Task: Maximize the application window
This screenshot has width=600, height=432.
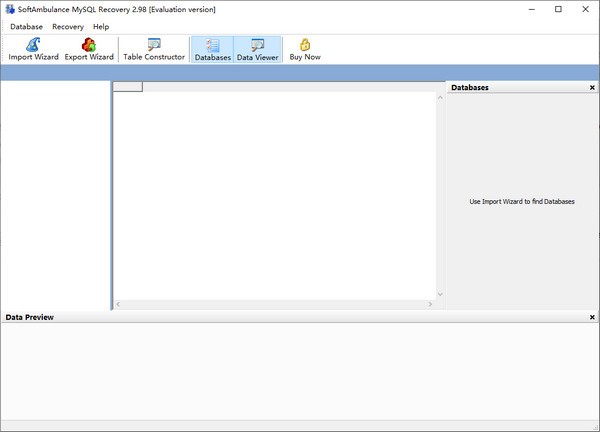Action: pos(558,9)
